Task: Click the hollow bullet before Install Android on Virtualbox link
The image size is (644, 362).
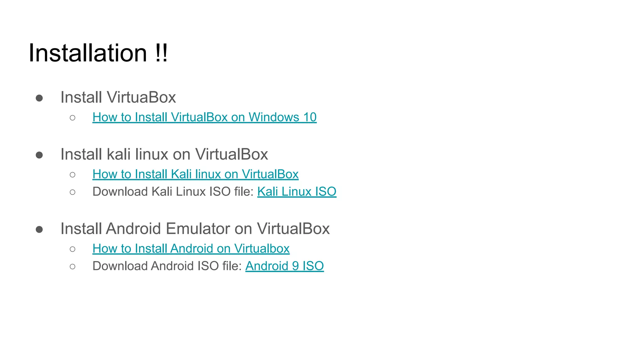Action: coord(73,249)
